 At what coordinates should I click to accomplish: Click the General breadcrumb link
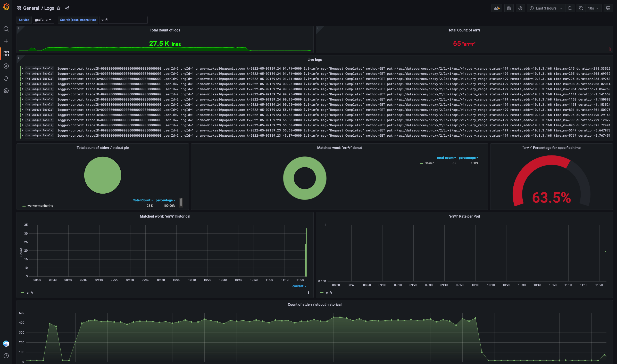click(x=31, y=8)
